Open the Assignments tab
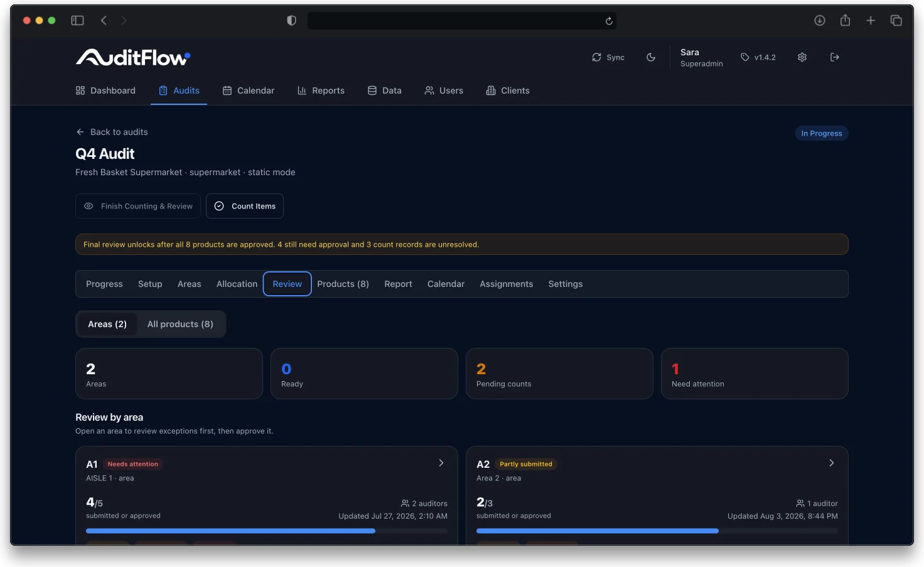This screenshot has height=567, width=924. (506, 284)
